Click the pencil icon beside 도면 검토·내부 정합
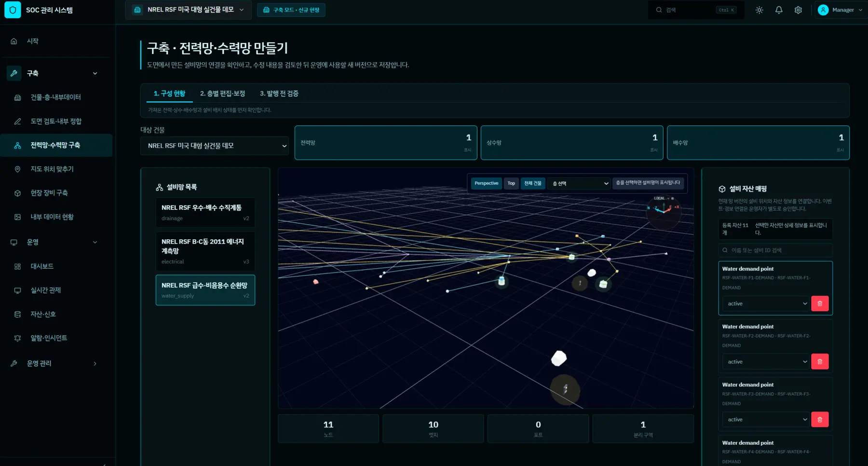The image size is (868, 466). 18,122
